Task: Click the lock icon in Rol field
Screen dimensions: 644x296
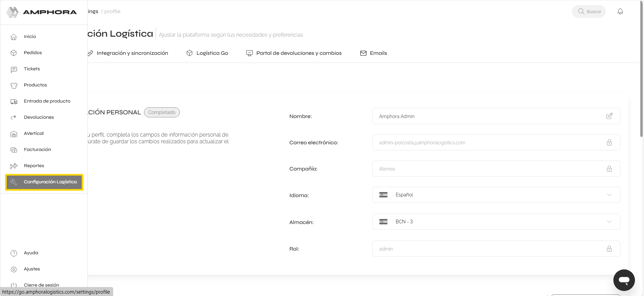Action: click(x=609, y=249)
